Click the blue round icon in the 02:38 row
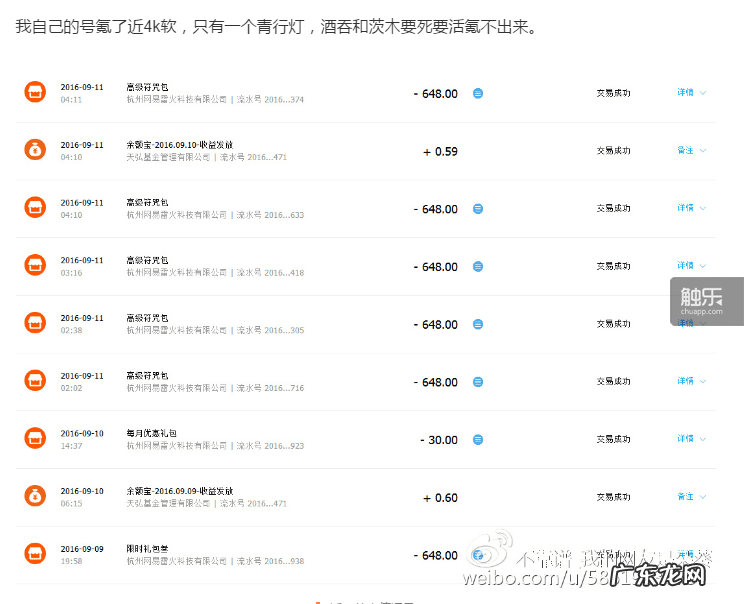 [x=478, y=325]
